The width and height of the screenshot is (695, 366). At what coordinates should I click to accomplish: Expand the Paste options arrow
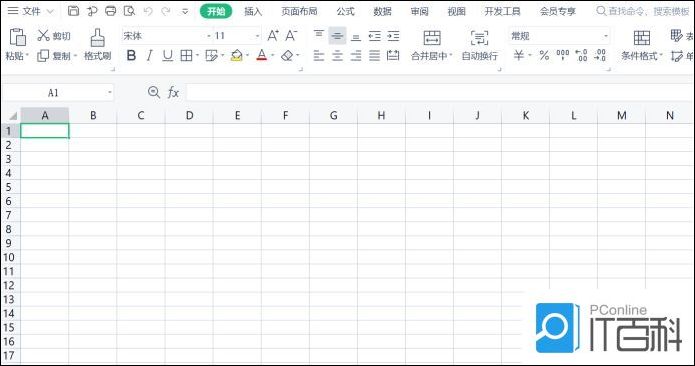[27, 56]
